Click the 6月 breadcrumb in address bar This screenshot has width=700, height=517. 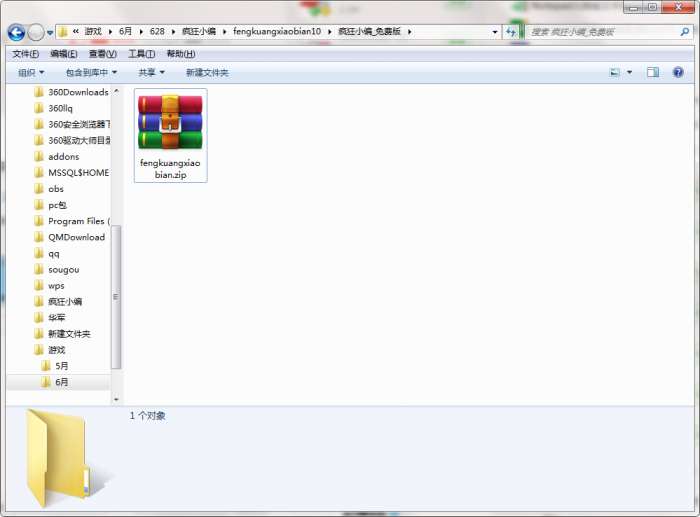(x=125, y=31)
